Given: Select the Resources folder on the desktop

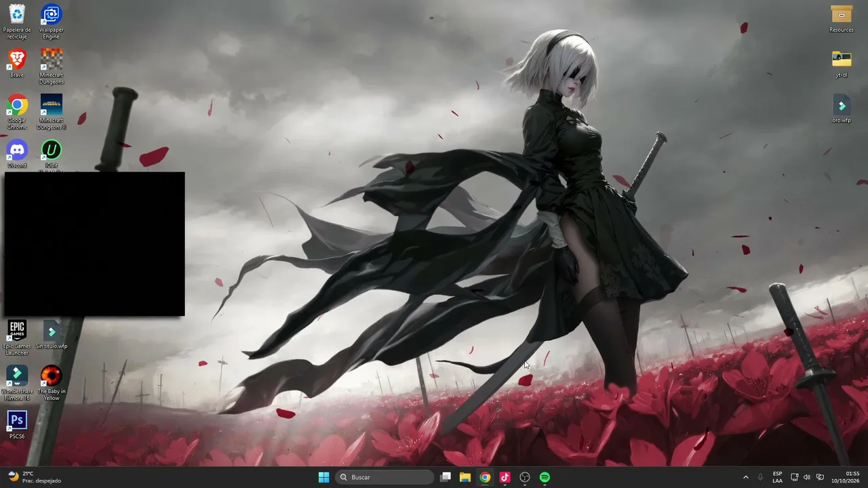Looking at the screenshot, I should click(x=842, y=18).
